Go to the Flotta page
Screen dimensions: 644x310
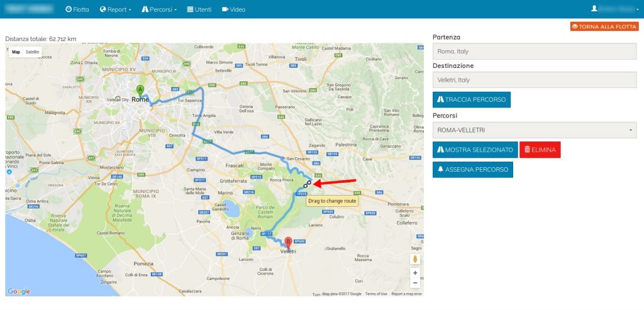77,9
